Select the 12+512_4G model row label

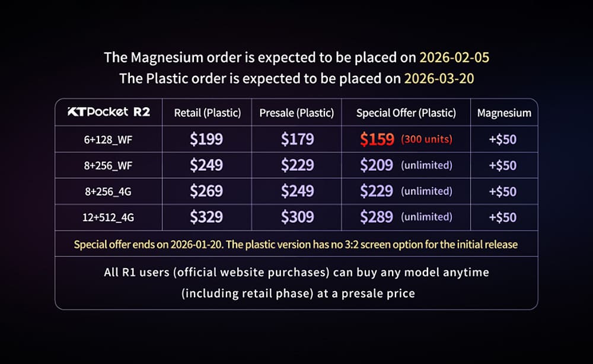pos(109,218)
